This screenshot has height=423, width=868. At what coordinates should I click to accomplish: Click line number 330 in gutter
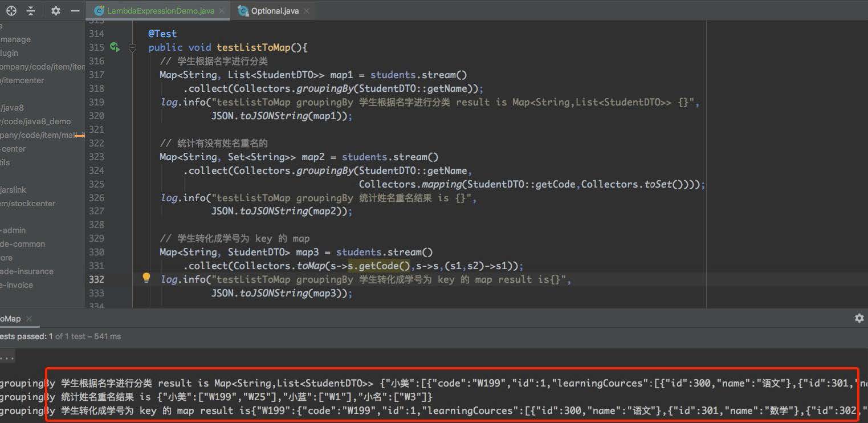pyautogui.click(x=96, y=252)
